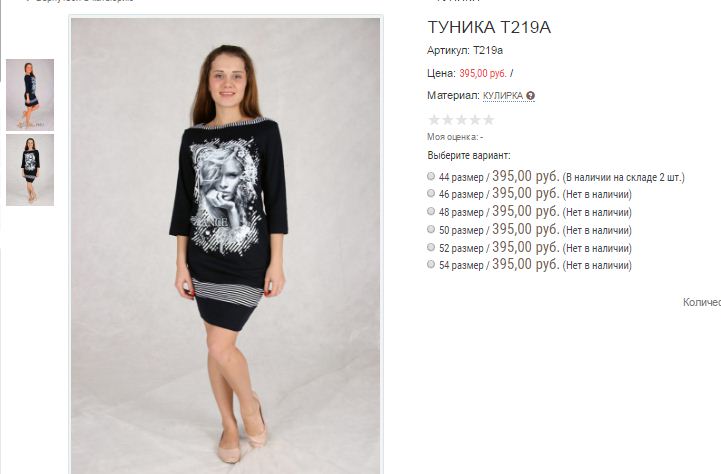
Task: Show the front-view tunic thumbnail
Action: (30, 170)
